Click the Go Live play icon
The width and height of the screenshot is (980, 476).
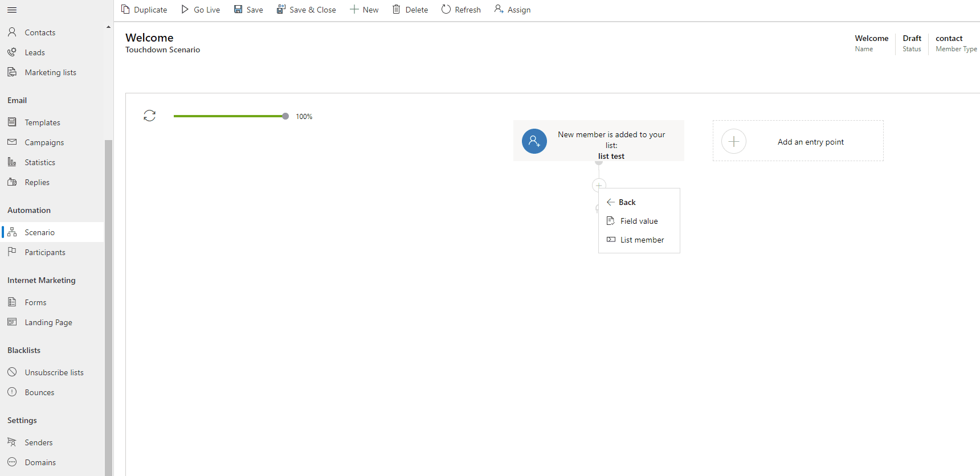185,9
